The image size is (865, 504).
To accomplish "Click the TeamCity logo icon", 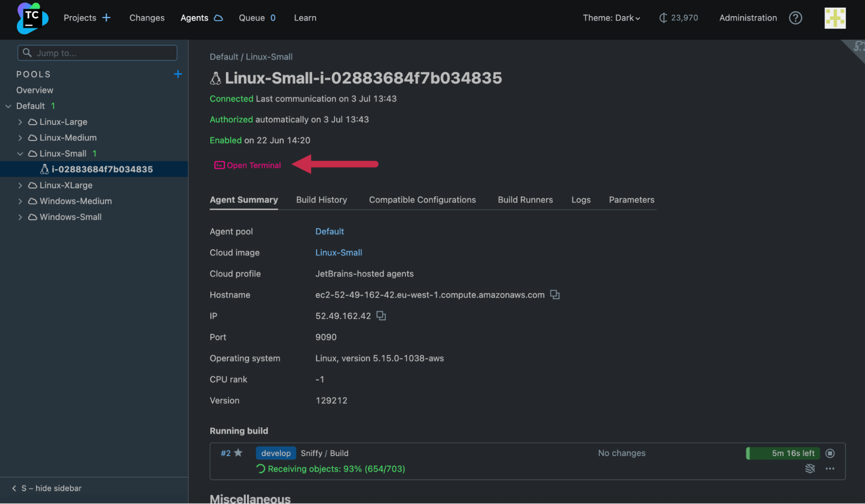I will (32, 17).
